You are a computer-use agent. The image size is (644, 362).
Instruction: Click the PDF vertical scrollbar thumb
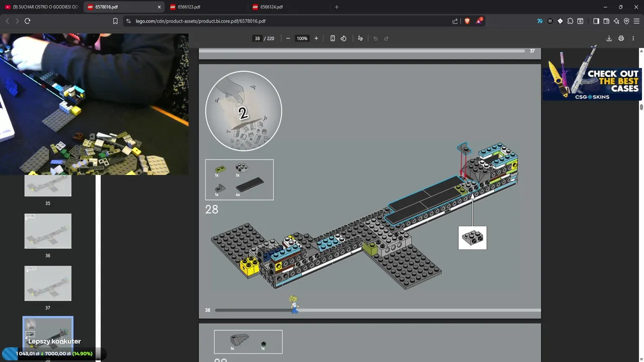click(x=641, y=107)
